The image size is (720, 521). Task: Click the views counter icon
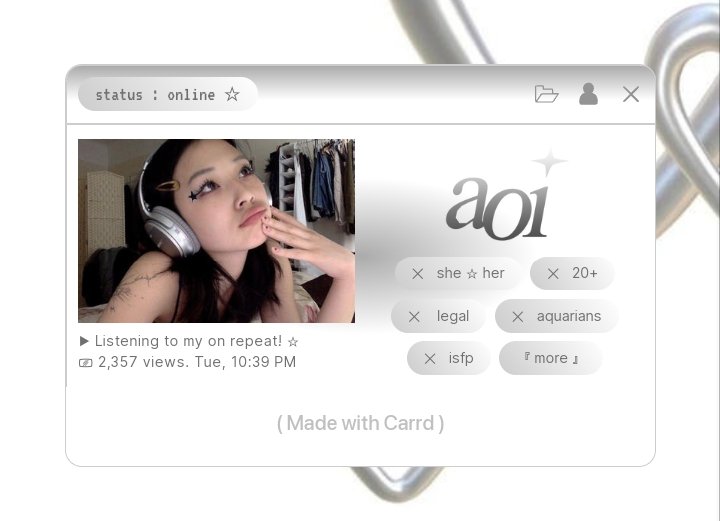(x=86, y=363)
